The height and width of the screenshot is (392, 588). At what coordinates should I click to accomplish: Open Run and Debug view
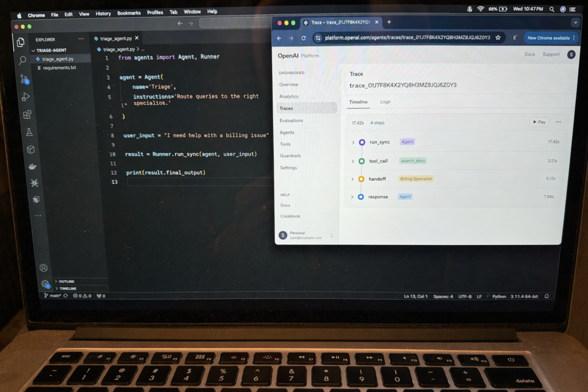click(x=26, y=96)
